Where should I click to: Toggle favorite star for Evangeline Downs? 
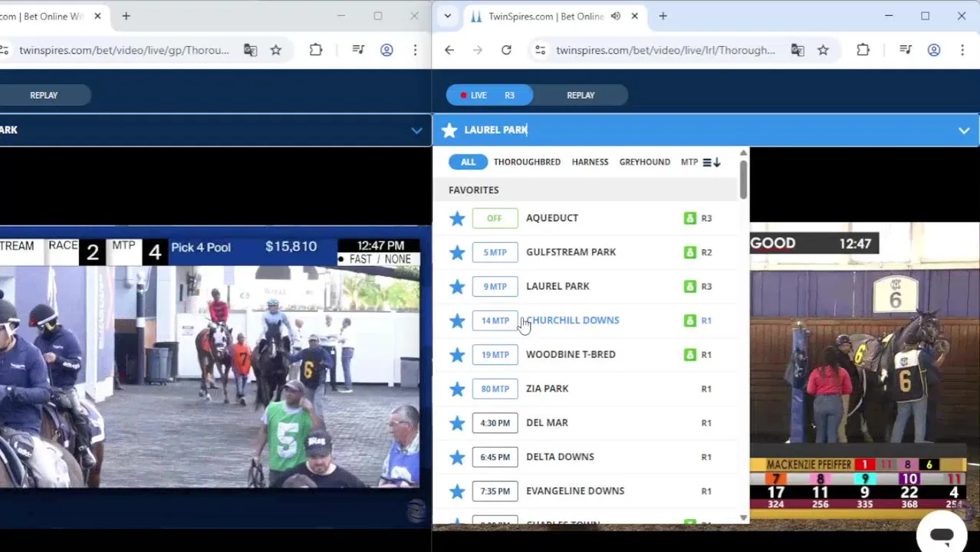point(457,491)
